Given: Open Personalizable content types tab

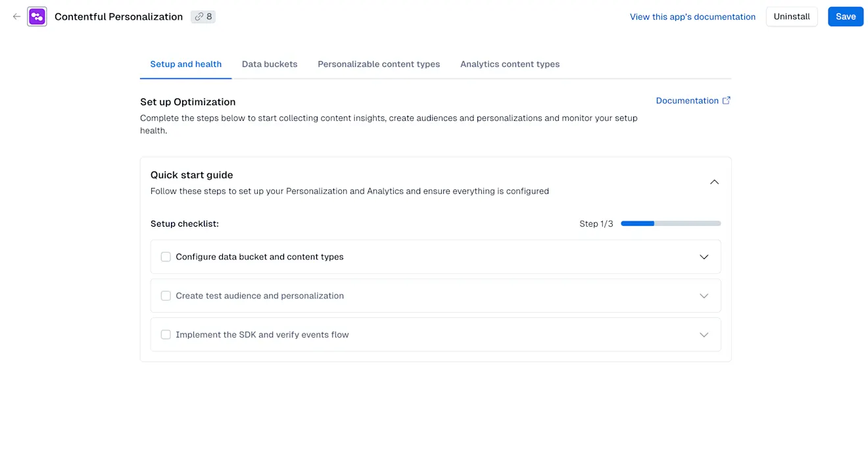Looking at the screenshot, I should pos(379,64).
